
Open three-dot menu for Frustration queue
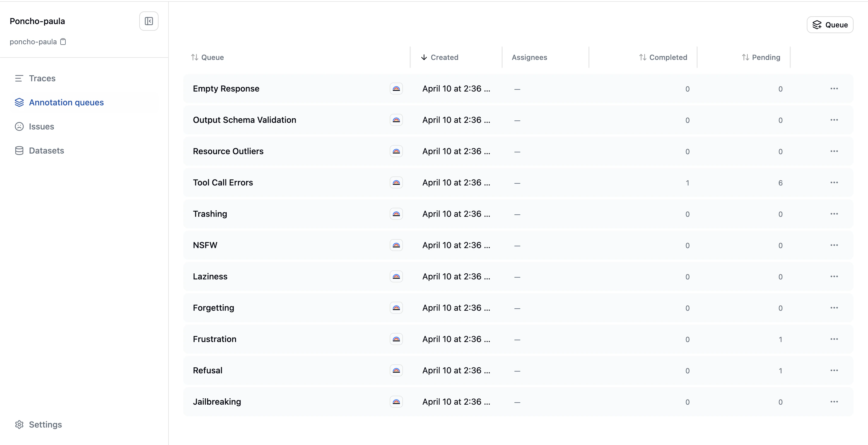click(x=834, y=339)
